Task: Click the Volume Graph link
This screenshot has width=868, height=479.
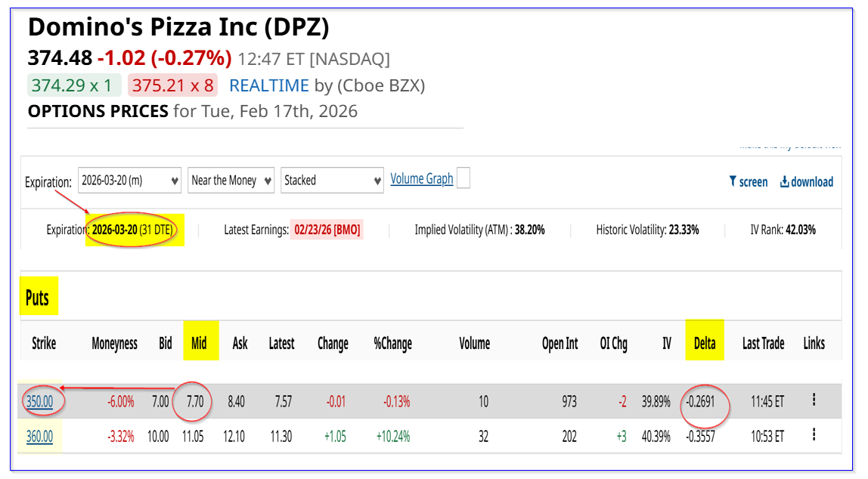Action: tap(421, 179)
